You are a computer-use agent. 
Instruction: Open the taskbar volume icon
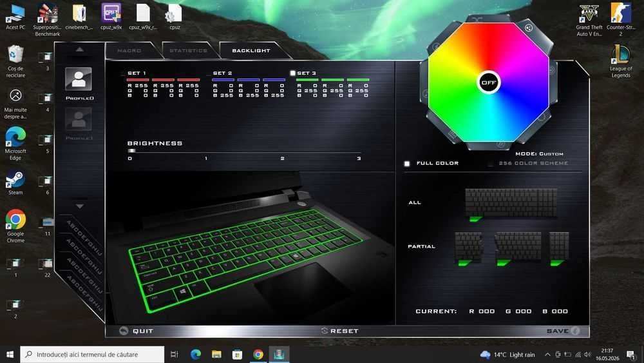(587, 355)
